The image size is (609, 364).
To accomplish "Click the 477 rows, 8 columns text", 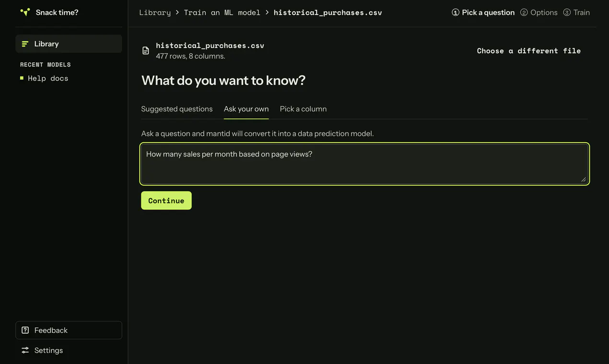I will pos(190,56).
